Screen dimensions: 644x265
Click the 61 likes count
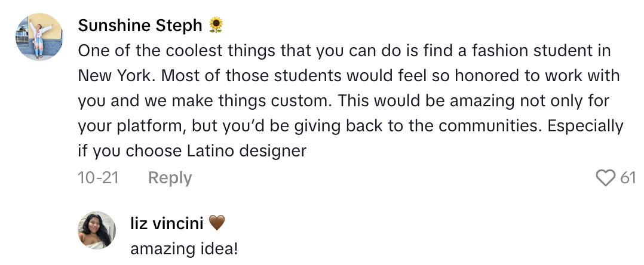click(x=628, y=178)
